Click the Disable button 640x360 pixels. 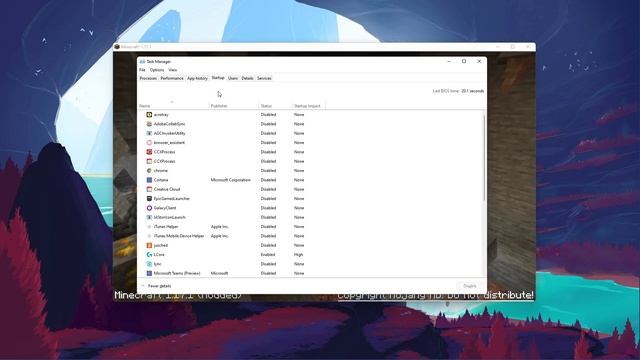pyautogui.click(x=470, y=286)
